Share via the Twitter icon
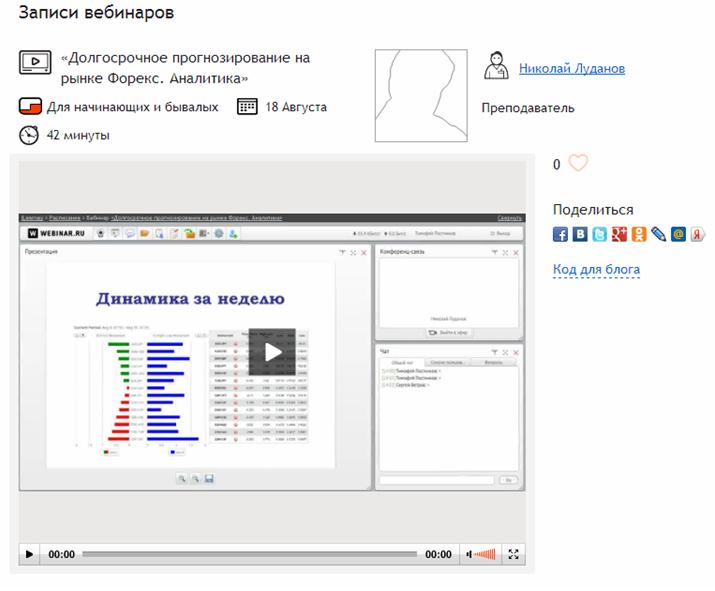The height and width of the screenshot is (591, 715). click(599, 234)
